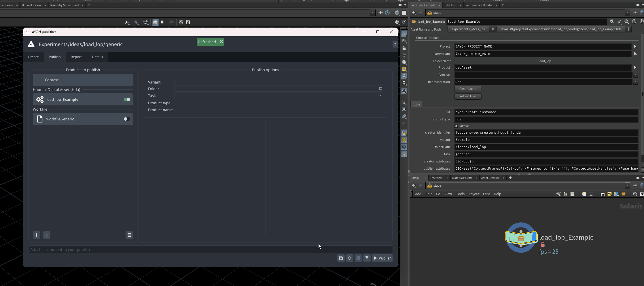Add a background image to network editor
The height and width of the screenshot is (286, 644).
tap(616, 194)
